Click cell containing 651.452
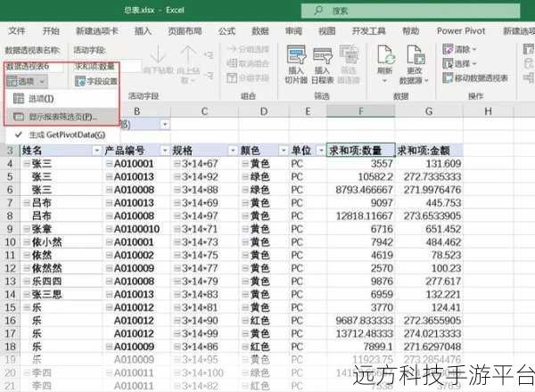 tap(429, 229)
